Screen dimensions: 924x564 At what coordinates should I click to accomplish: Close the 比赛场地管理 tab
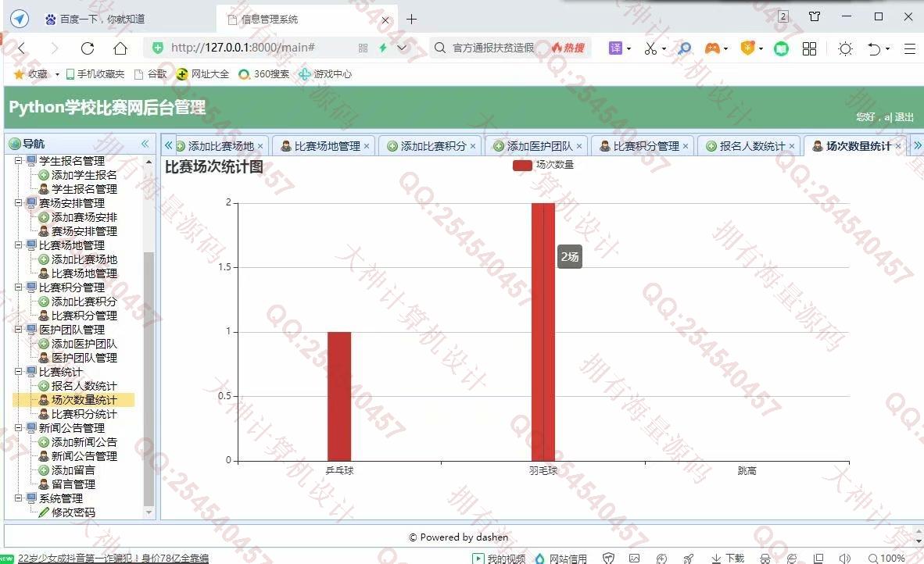click(367, 146)
